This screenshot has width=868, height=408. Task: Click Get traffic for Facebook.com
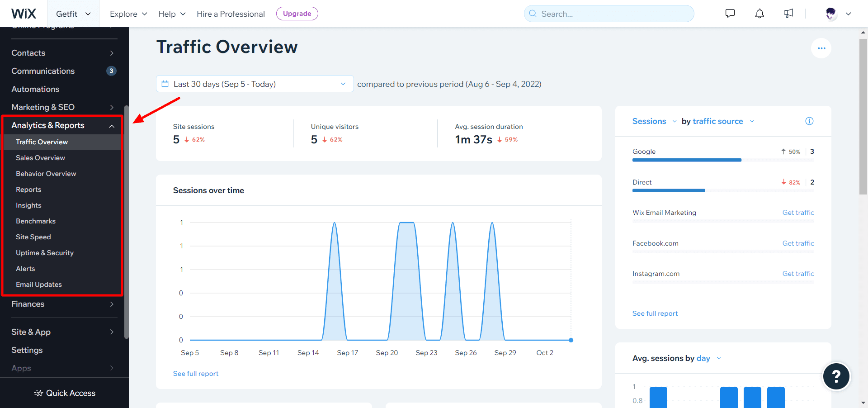798,243
